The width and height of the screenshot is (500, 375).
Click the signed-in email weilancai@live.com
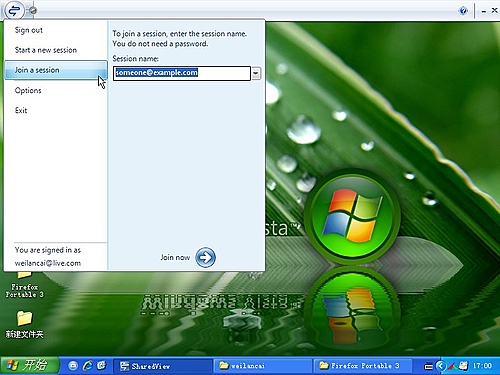coord(48,263)
